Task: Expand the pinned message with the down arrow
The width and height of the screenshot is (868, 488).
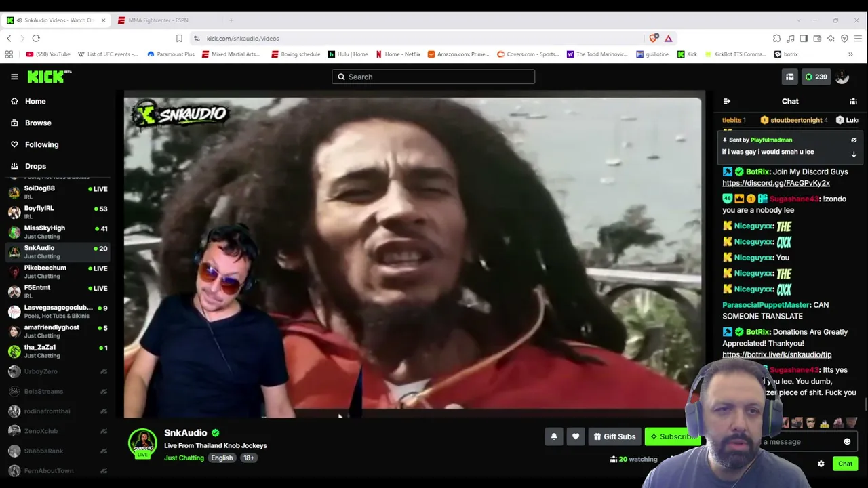Action: click(x=854, y=154)
